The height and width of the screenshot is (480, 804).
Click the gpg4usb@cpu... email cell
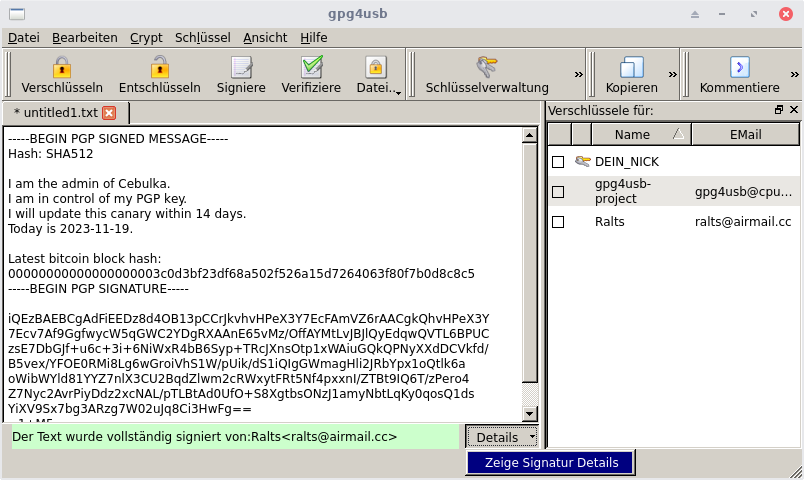[x=743, y=192]
